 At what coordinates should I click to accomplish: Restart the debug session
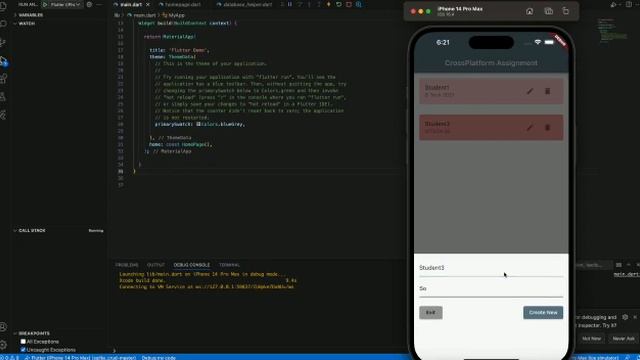(x=339, y=4)
